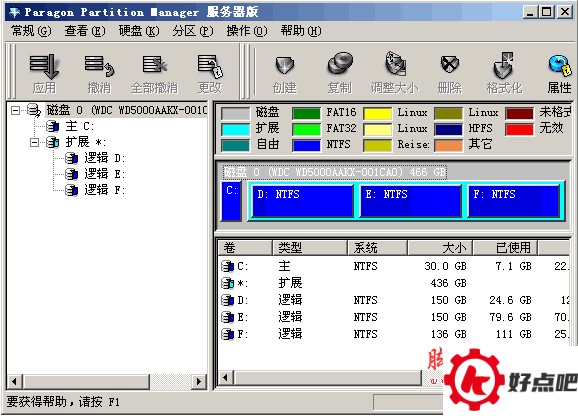Click the C: volume icon in table

227,266
